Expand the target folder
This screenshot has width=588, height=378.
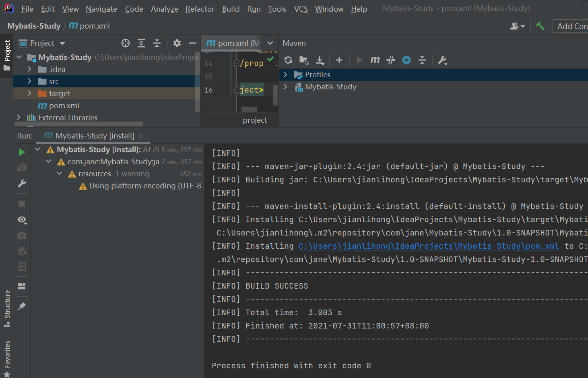tap(29, 93)
